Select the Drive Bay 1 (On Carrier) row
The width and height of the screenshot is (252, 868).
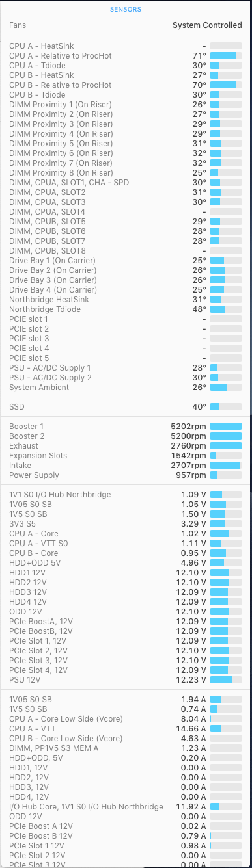(x=126, y=261)
